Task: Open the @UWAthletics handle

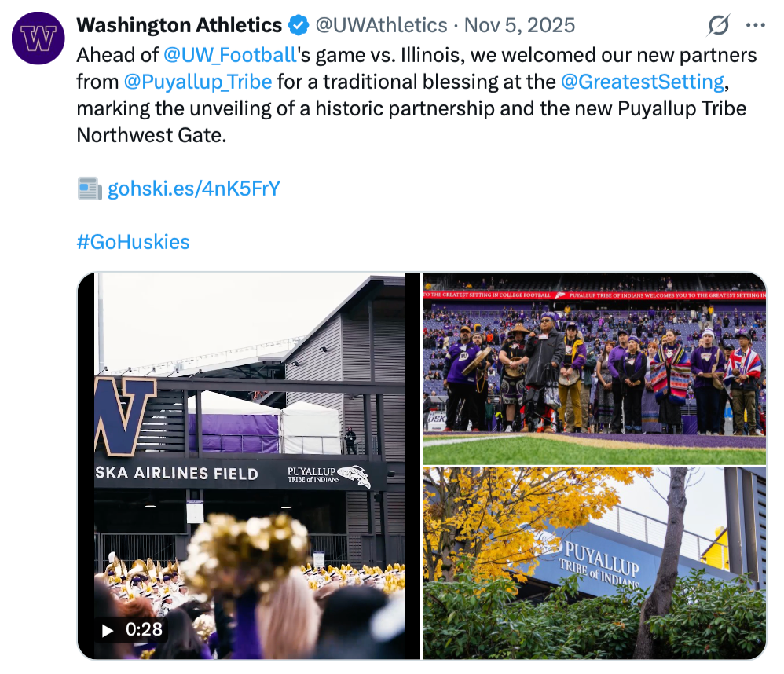Action: 381,26
